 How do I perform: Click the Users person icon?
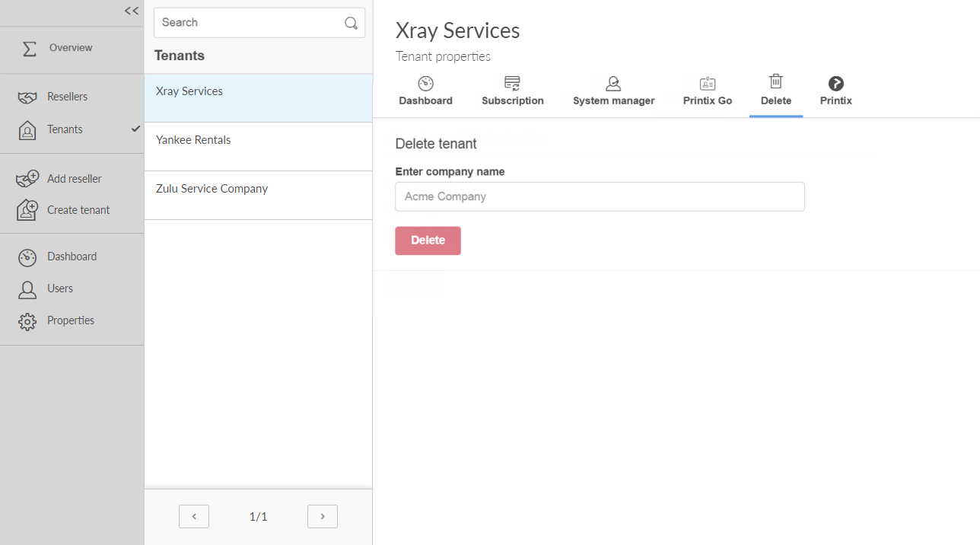tap(27, 289)
